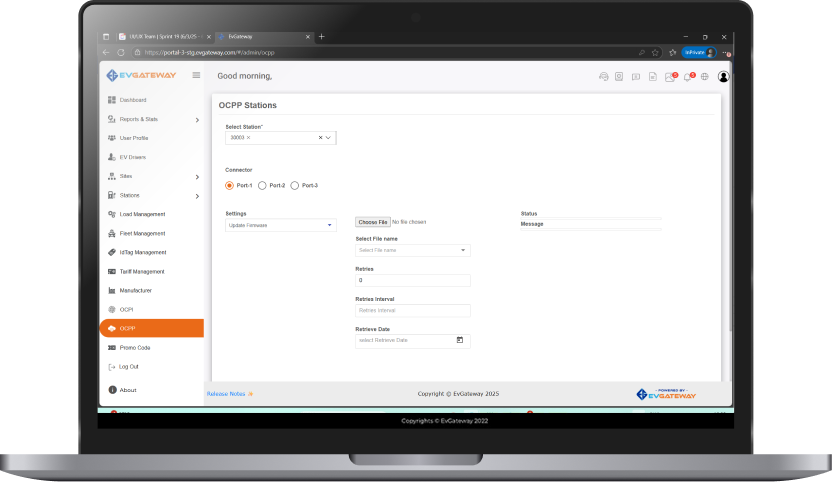The image size is (832, 482).
Task: Click into the Retries Interval input field
Action: click(x=412, y=311)
